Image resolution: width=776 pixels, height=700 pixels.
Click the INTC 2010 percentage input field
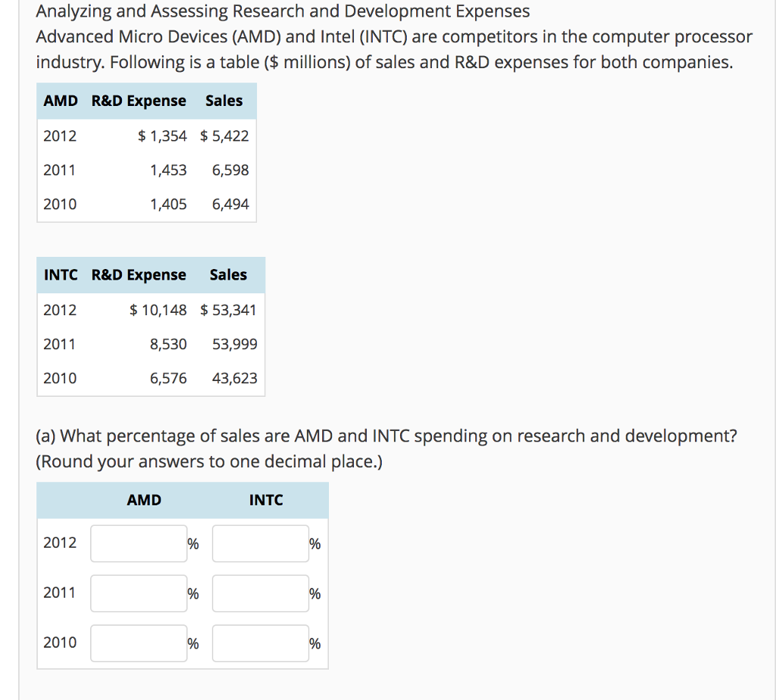coord(260,643)
